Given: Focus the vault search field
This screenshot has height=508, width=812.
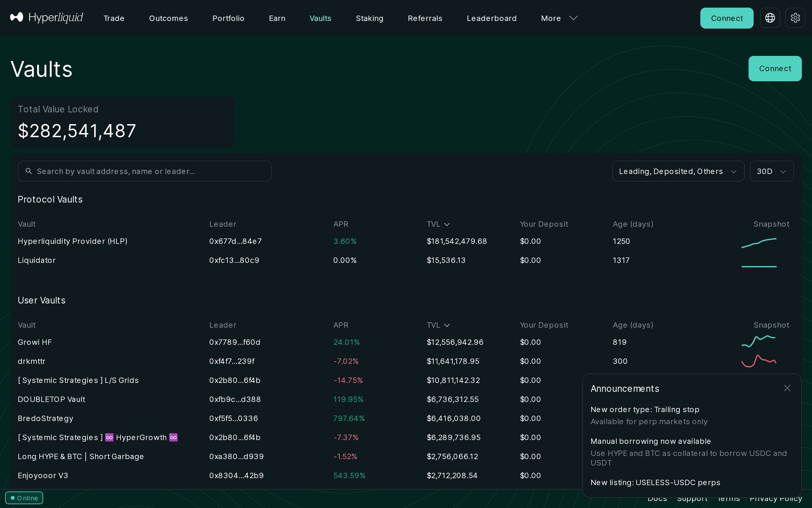Looking at the screenshot, I should pos(145,171).
